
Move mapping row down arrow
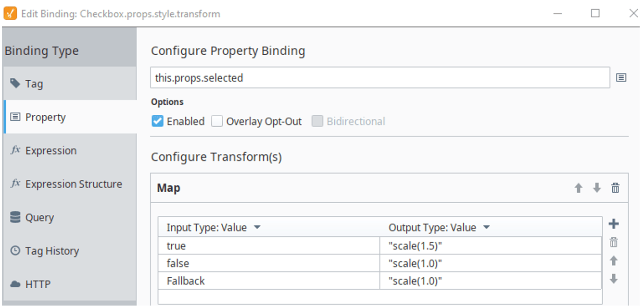click(614, 279)
